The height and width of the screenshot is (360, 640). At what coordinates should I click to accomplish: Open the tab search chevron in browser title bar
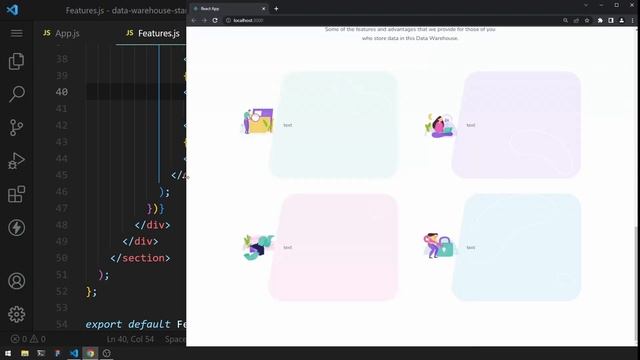(x=586, y=5)
